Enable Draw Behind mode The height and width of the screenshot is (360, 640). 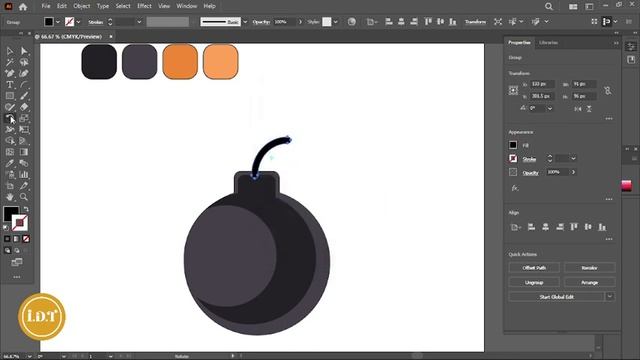[16, 250]
